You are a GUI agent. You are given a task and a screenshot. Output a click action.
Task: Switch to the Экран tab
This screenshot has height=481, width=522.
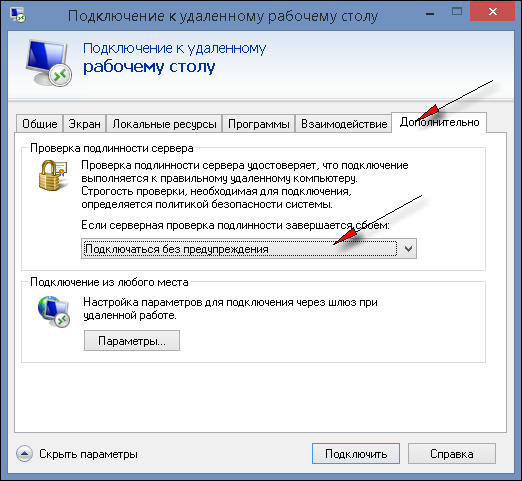[x=84, y=124]
